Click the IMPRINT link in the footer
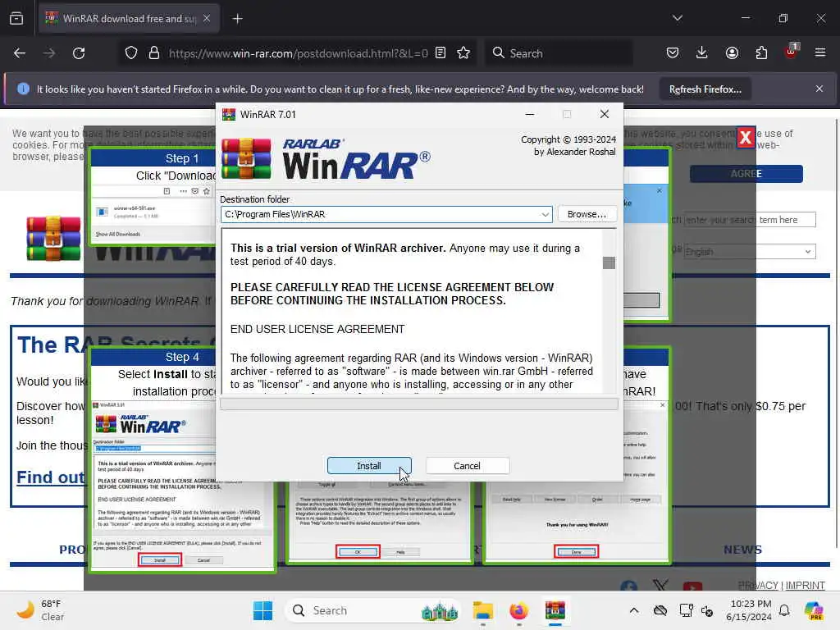The image size is (840, 630). tap(806, 586)
